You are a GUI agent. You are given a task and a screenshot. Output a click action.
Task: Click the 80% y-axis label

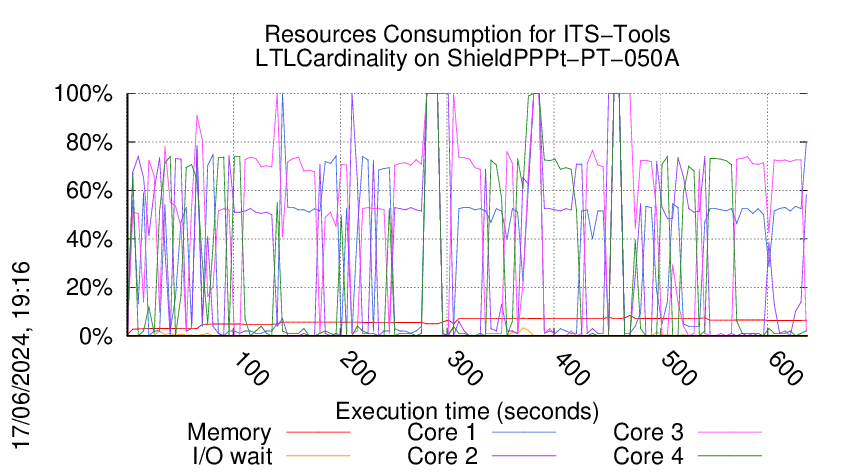point(89,143)
